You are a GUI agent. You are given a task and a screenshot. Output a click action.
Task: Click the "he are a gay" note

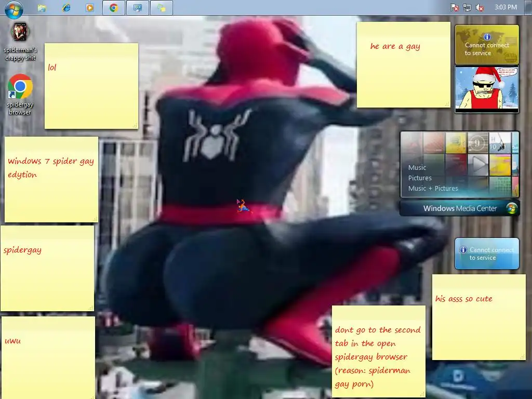click(x=403, y=65)
